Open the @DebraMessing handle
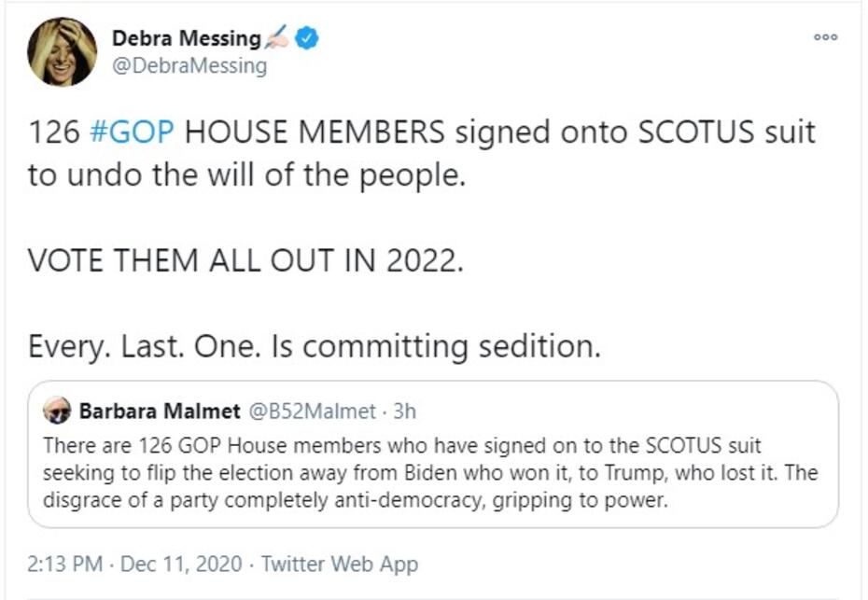The image size is (868, 600). coord(189,65)
